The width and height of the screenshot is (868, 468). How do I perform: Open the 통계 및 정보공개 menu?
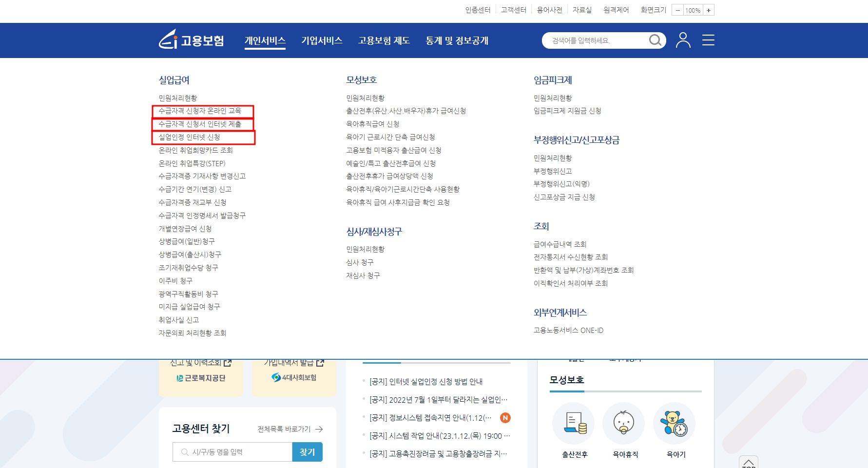(457, 40)
